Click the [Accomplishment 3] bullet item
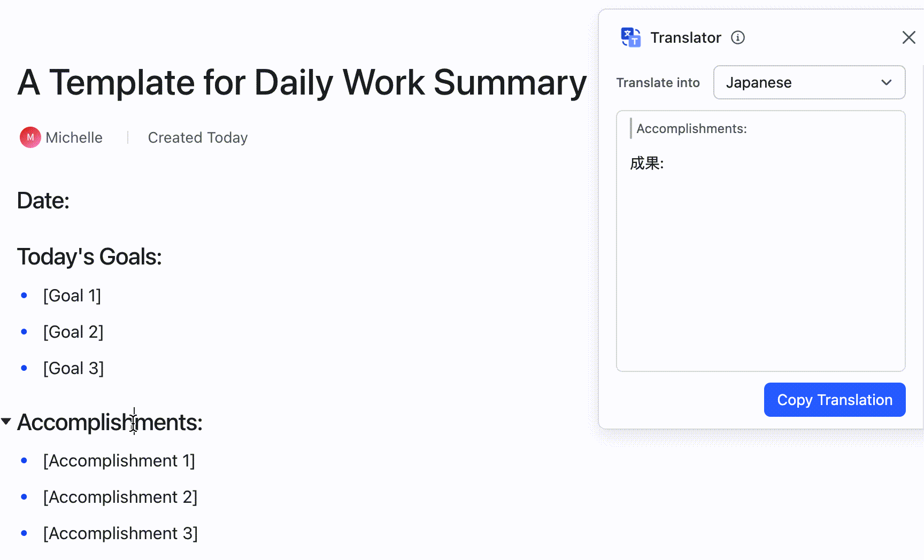924x560 pixels. 120,533
